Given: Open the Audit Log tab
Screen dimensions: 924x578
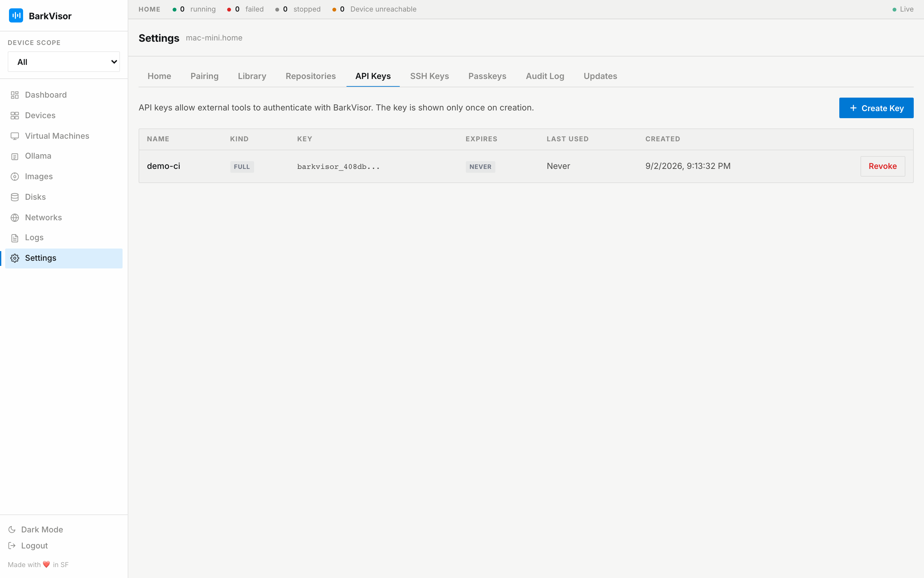Looking at the screenshot, I should pos(545,76).
